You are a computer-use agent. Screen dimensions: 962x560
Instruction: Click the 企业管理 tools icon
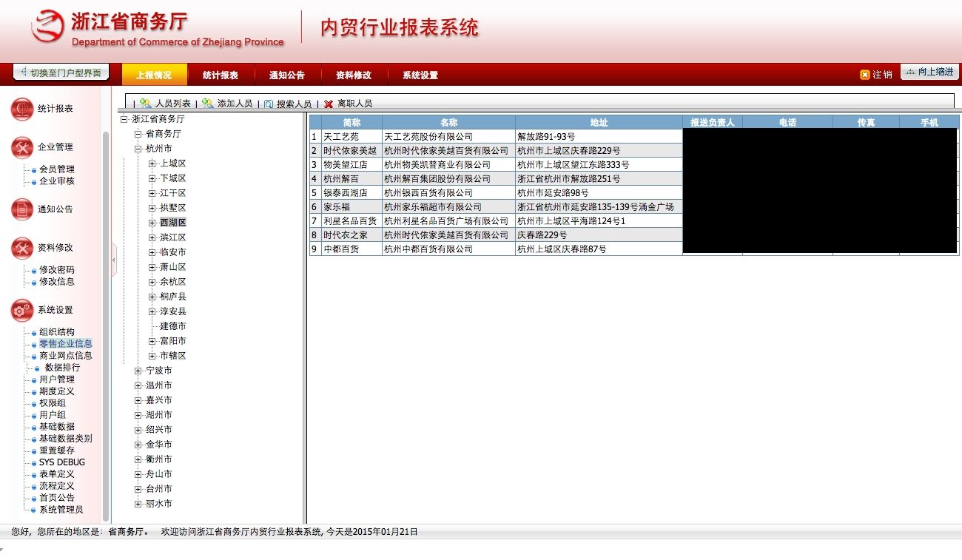pyautogui.click(x=21, y=147)
